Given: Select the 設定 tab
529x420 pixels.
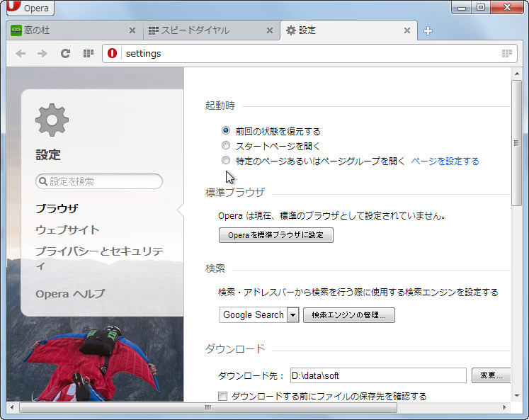Looking at the screenshot, I should pos(348,30).
